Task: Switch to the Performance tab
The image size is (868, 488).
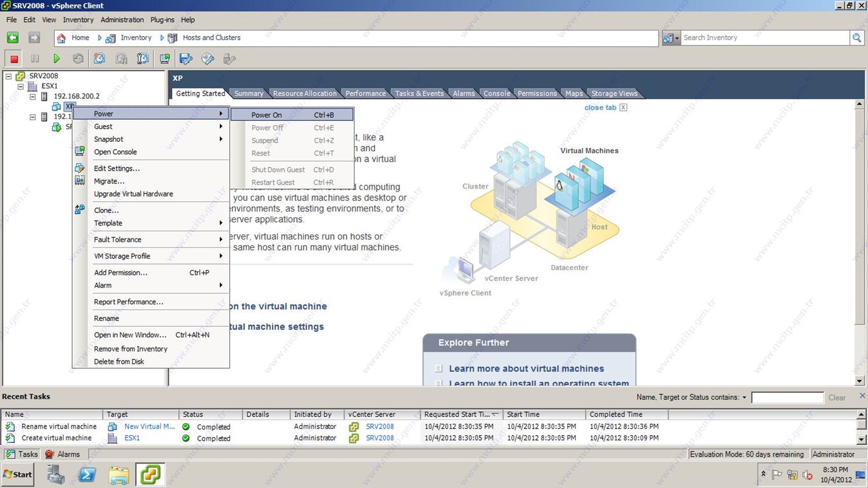Action: (x=365, y=94)
